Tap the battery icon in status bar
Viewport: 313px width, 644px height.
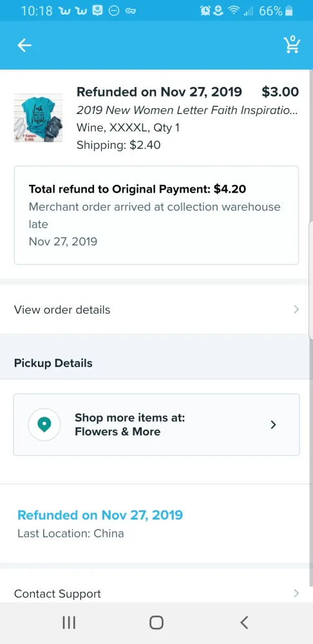click(x=289, y=11)
